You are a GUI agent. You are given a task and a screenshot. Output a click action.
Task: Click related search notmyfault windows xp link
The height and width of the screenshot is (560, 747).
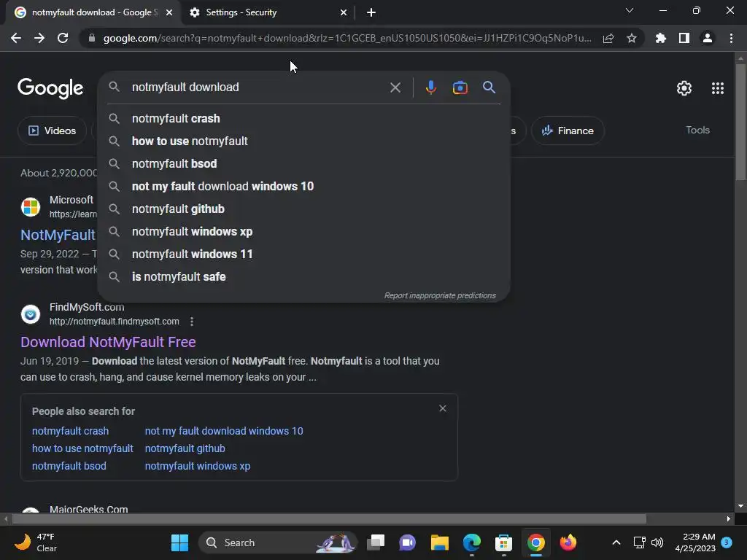tap(197, 466)
